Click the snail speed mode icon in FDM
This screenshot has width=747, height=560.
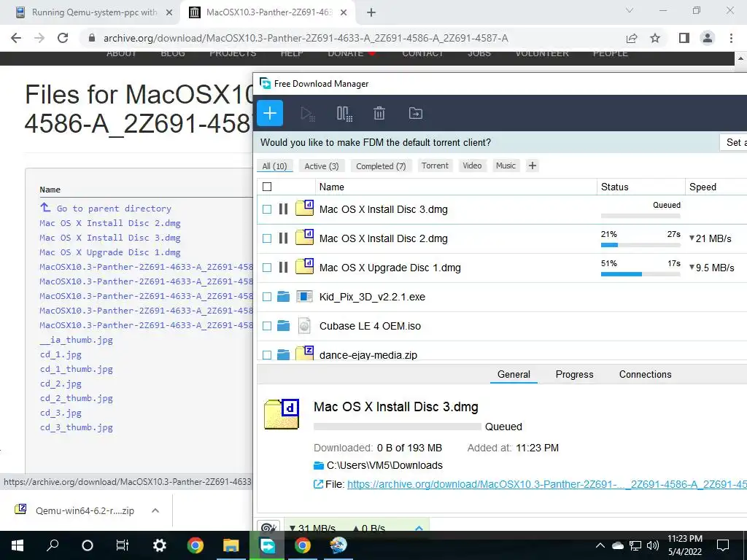[268, 526]
